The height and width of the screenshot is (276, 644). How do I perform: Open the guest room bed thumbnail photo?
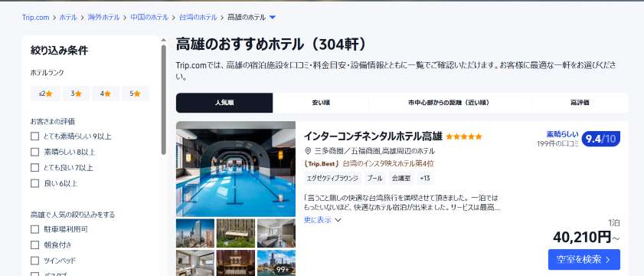pyautogui.click(x=276, y=233)
